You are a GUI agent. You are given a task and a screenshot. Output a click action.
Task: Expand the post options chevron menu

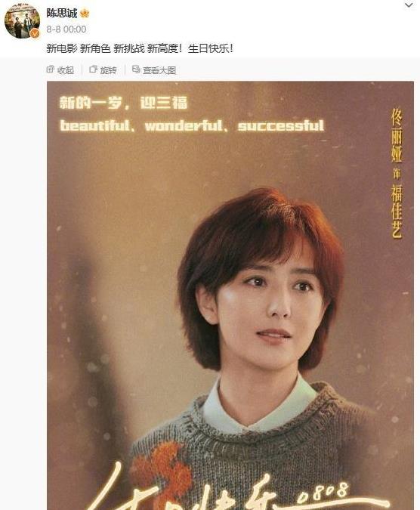(409, 5)
